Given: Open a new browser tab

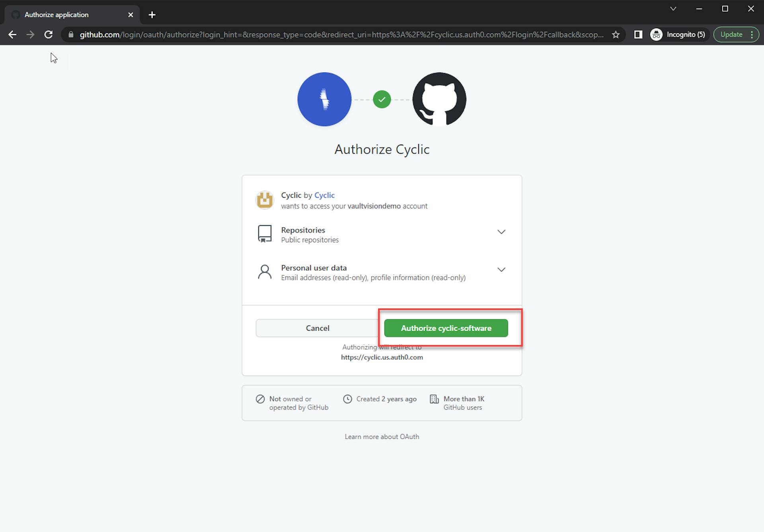Looking at the screenshot, I should [x=152, y=14].
